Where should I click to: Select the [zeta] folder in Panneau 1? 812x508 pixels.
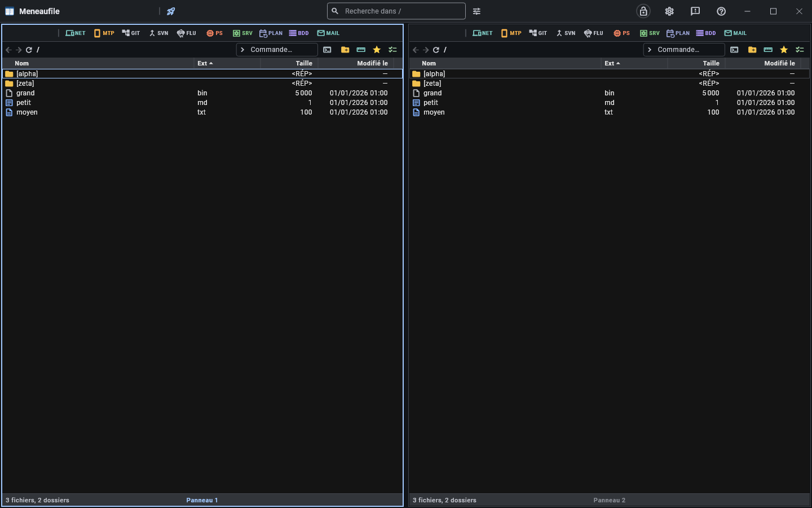(x=203, y=84)
